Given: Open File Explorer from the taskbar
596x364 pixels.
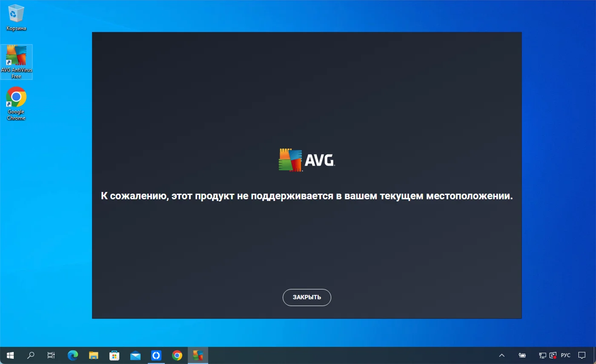Looking at the screenshot, I should [x=94, y=355].
